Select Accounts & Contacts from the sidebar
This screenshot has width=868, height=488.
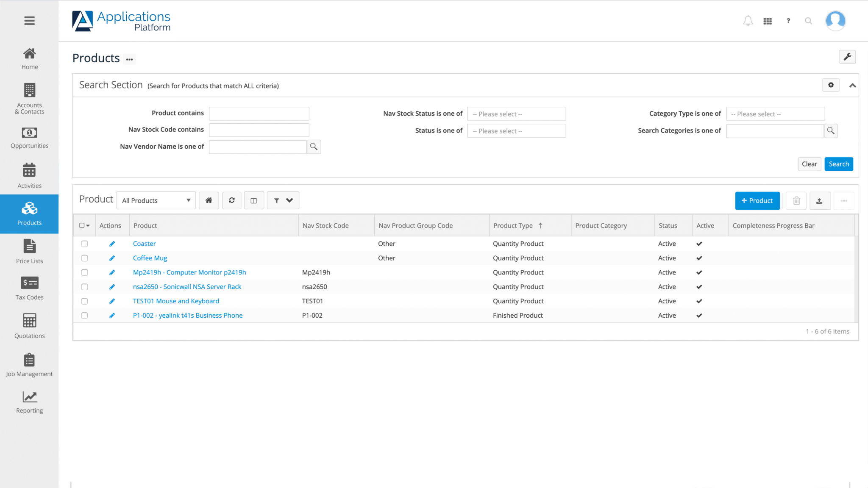pos(29,98)
